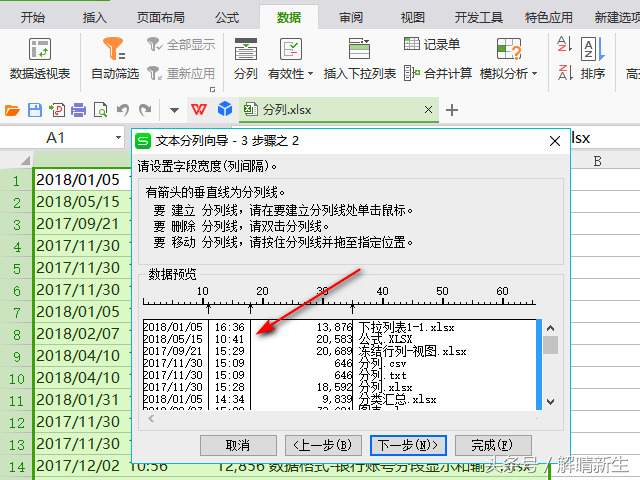Click the 上一步(B) back button

coord(323,445)
